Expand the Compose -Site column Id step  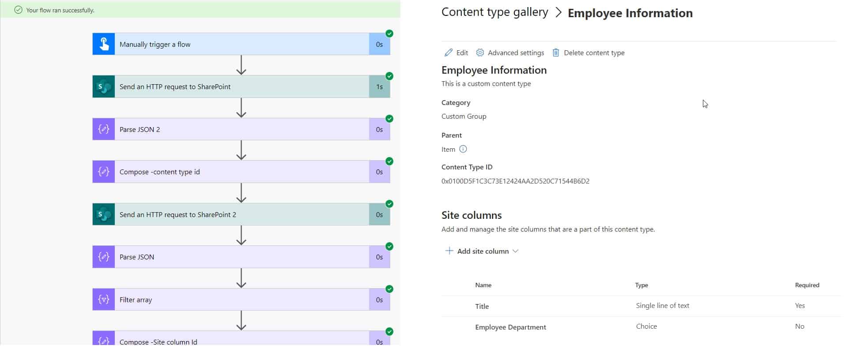(x=242, y=338)
